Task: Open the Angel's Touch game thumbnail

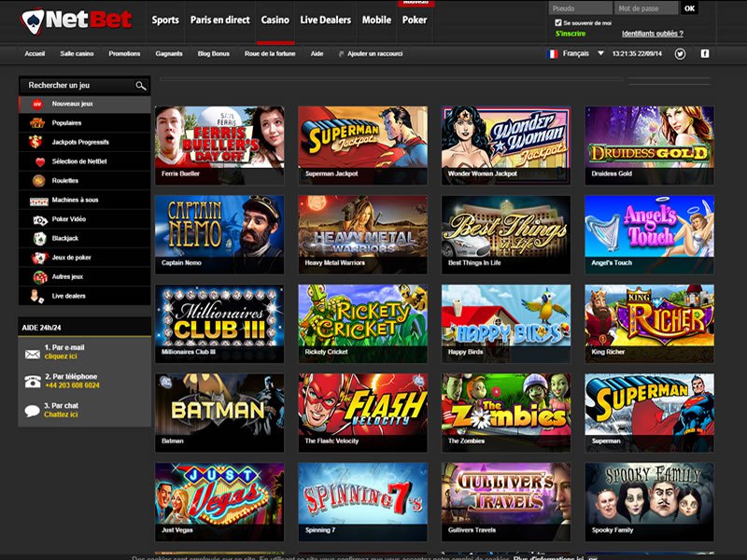Action: coord(649,234)
